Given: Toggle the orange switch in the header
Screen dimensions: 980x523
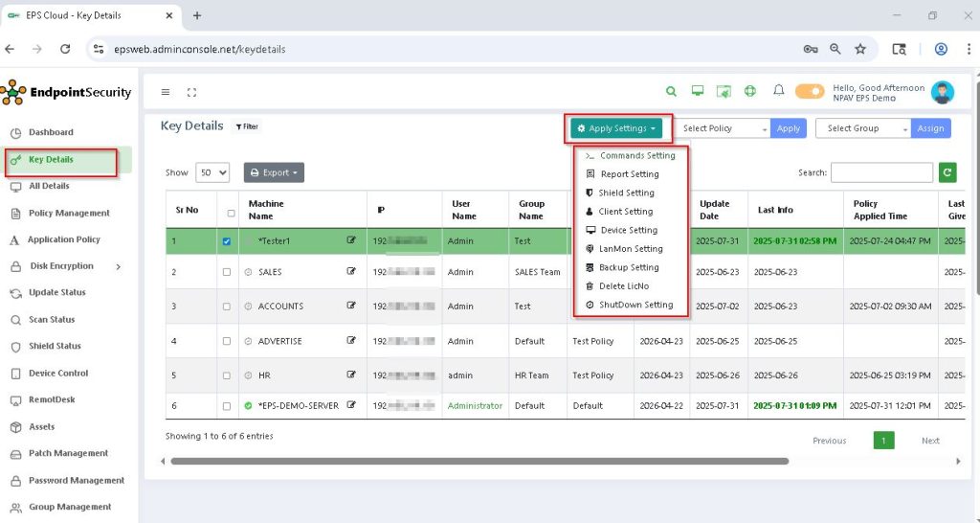Looking at the screenshot, I should point(809,92).
